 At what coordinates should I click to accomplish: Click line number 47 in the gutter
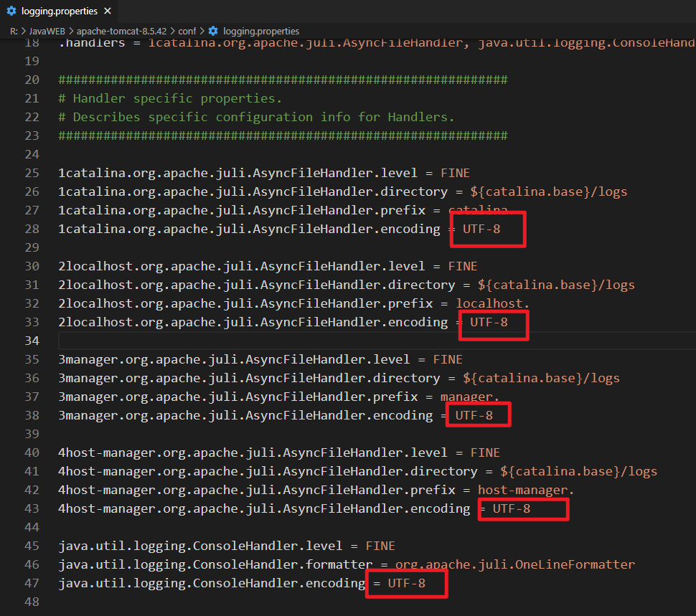click(x=32, y=583)
